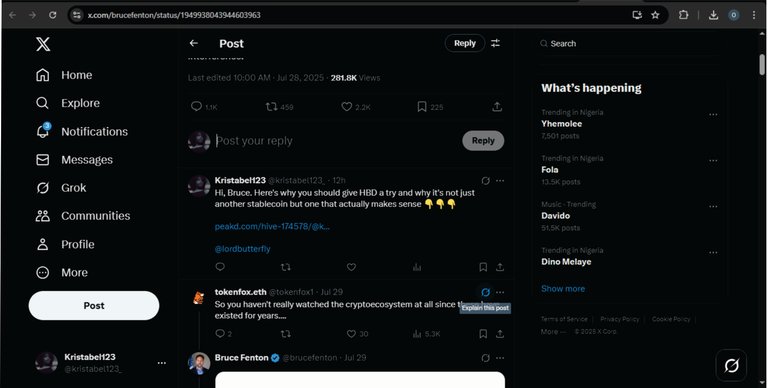The width and height of the screenshot is (768, 388).
Task: Like Kristabel123's reply
Action: tap(351, 267)
